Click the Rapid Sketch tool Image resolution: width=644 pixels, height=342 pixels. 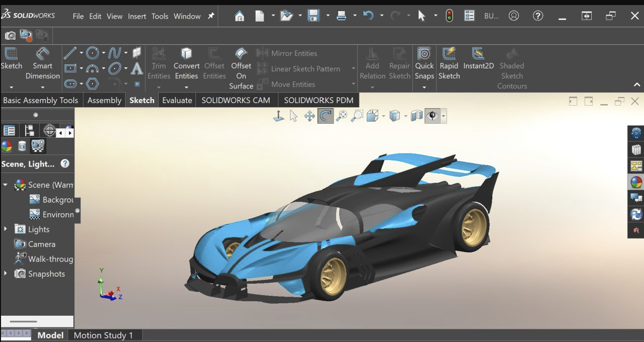pos(449,64)
